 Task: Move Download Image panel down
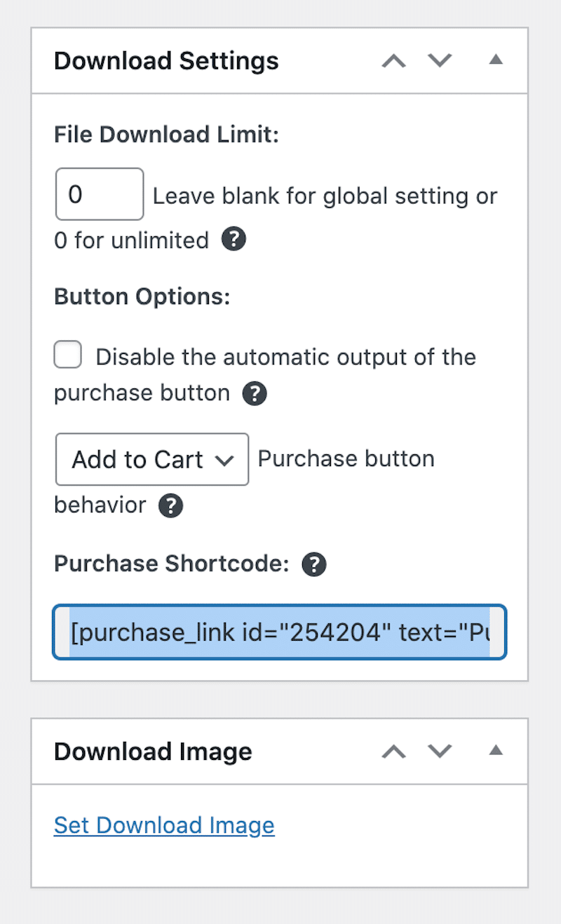click(440, 752)
